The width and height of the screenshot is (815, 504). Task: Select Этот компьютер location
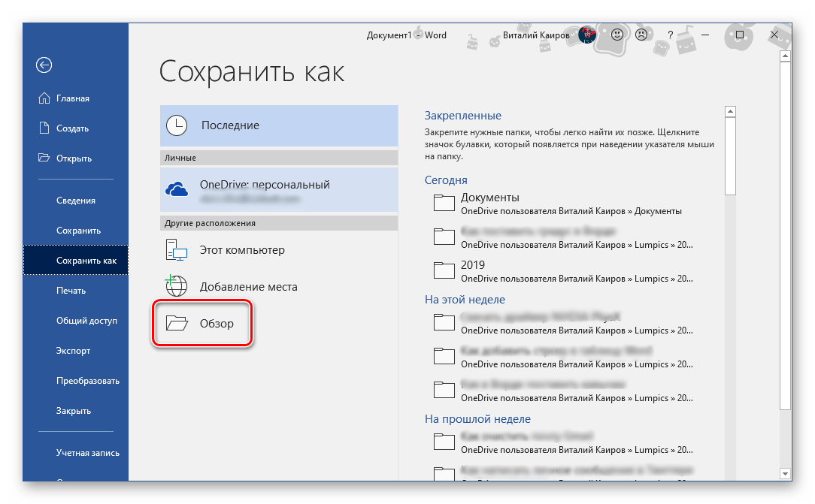[x=279, y=250]
